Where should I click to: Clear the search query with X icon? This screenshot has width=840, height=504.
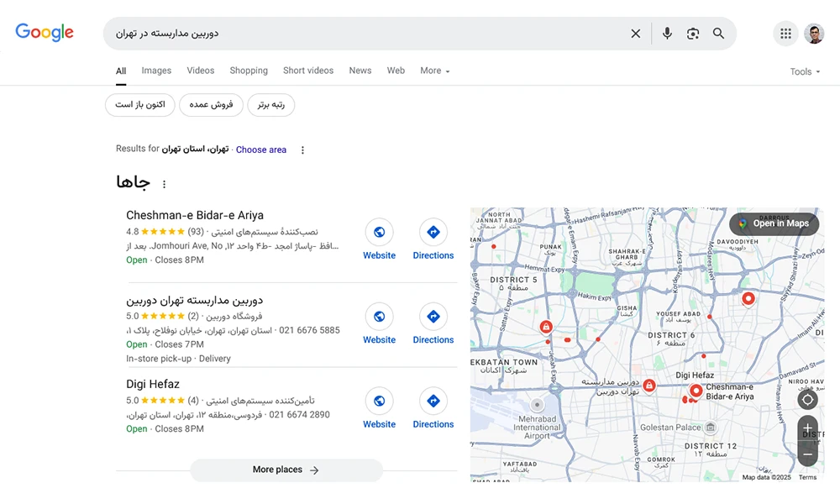tap(635, 34)
